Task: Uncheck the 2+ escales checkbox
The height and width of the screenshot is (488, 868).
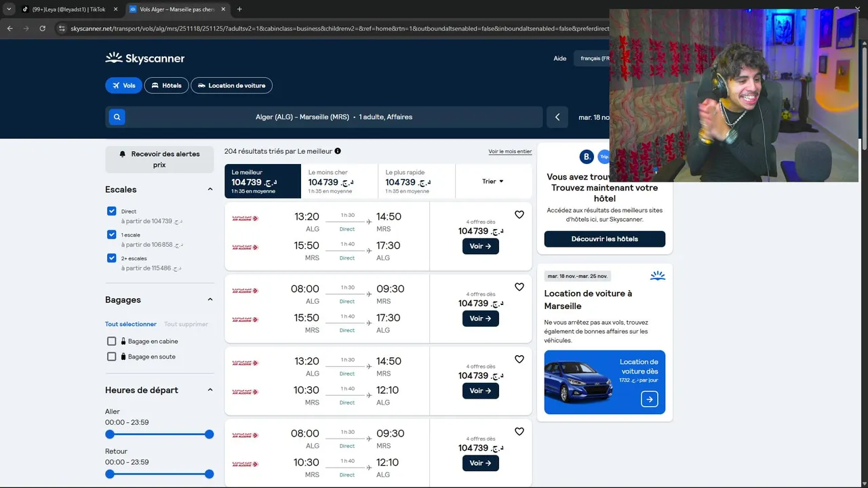Action: click(x=112, y=258)
